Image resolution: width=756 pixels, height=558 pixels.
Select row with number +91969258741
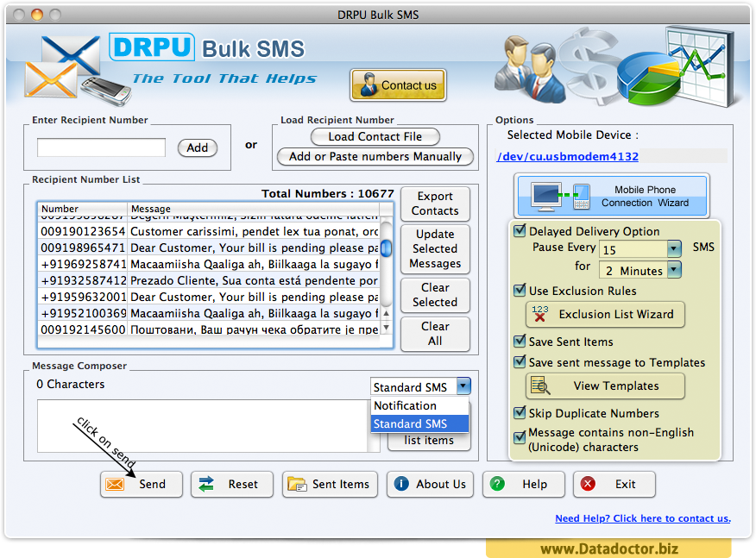coord(209,264)
